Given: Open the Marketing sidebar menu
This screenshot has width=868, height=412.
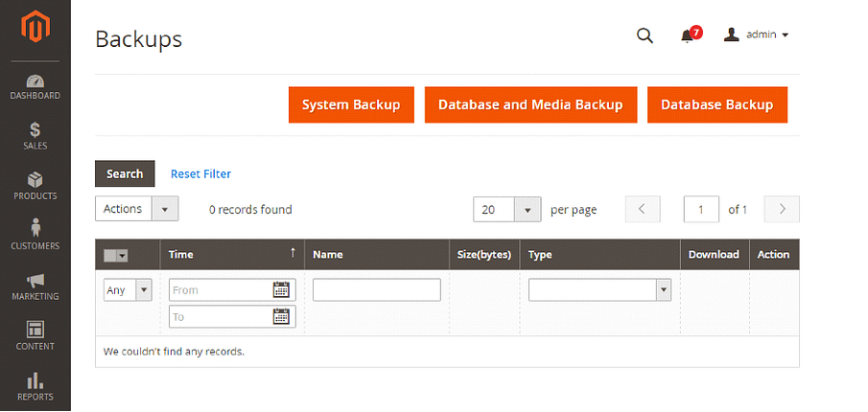Looking at the screenshot, I should point(35,286).
